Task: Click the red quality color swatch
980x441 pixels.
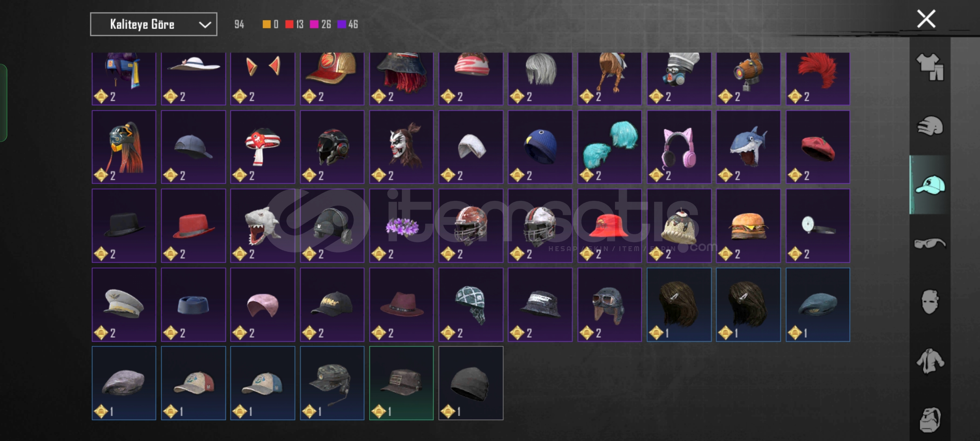Action: (289, 24)
